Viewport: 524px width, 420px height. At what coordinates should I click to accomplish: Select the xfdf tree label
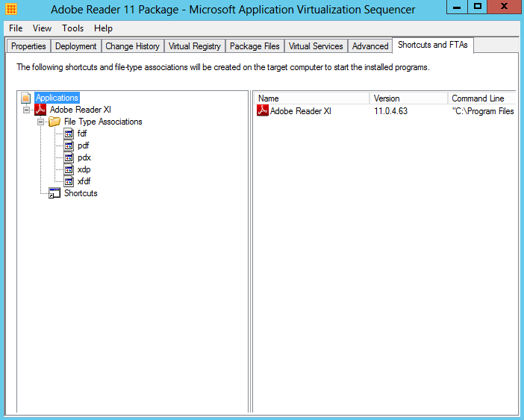tap(84, 181)
